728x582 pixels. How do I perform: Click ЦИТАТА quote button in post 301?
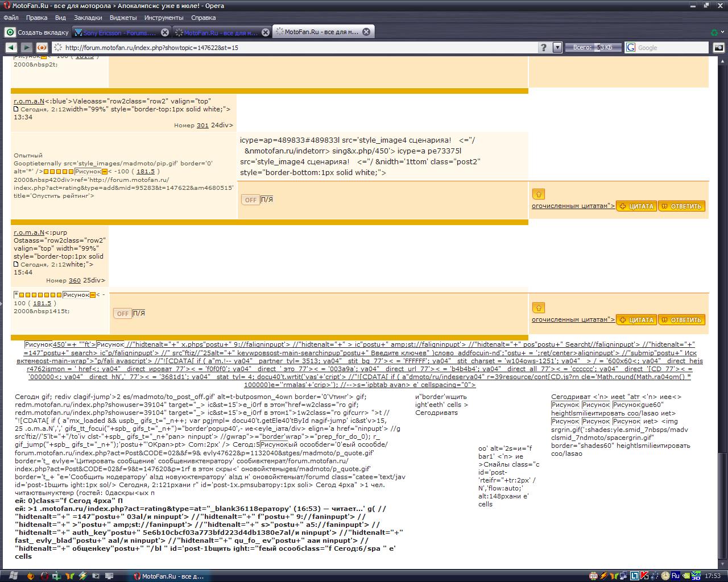(x=636, y=206)
